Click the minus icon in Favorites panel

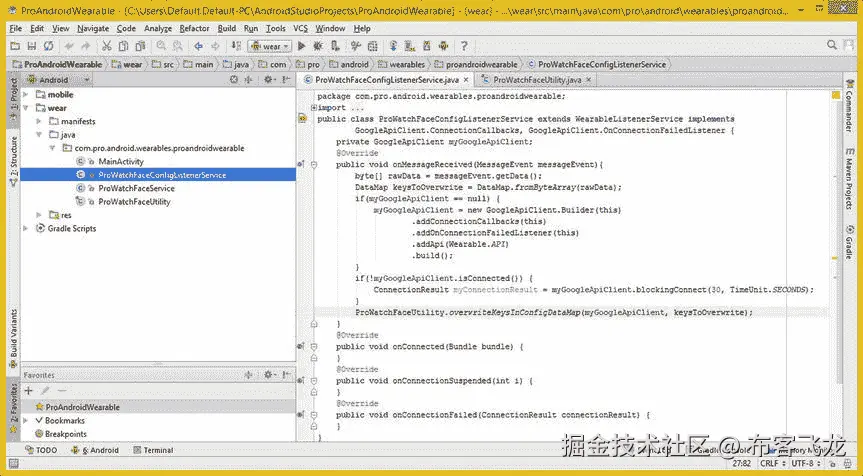click(x=62, y=391)
